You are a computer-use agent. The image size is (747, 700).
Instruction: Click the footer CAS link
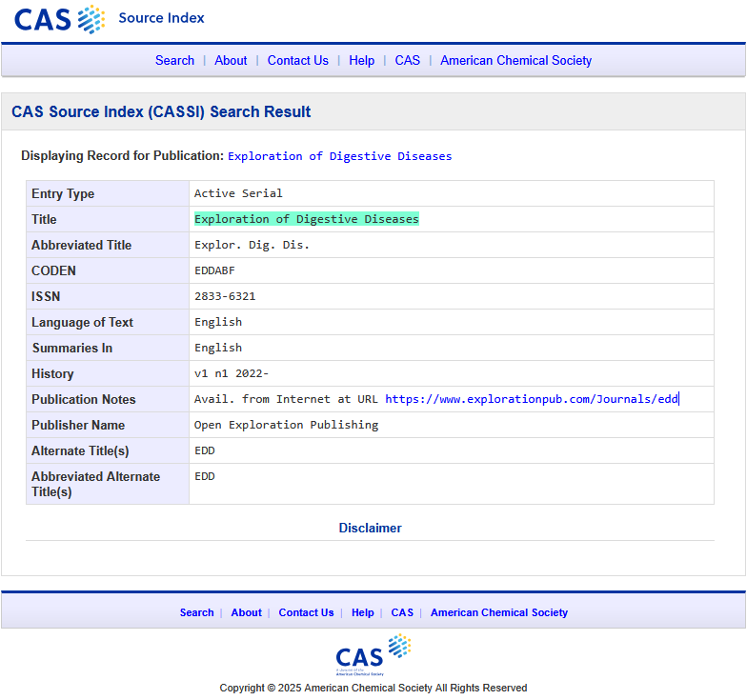coord(402,612)
